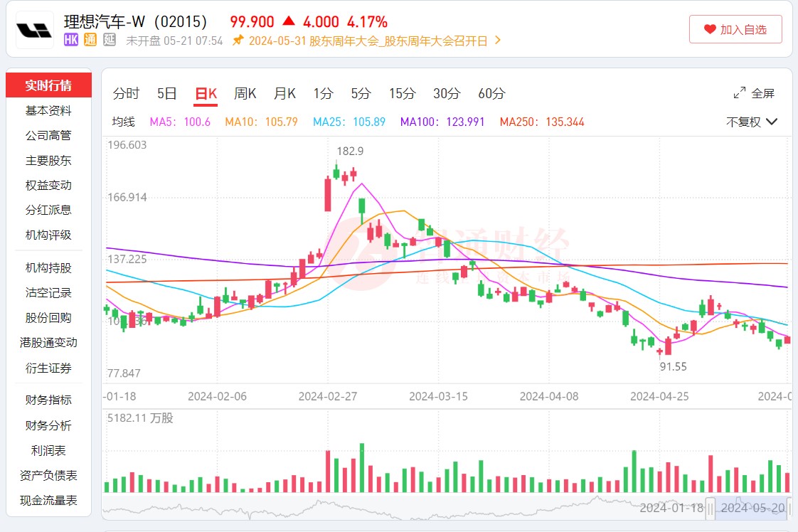
Task: Go to 资产负债表 balance sheet page
Action: 48,475
